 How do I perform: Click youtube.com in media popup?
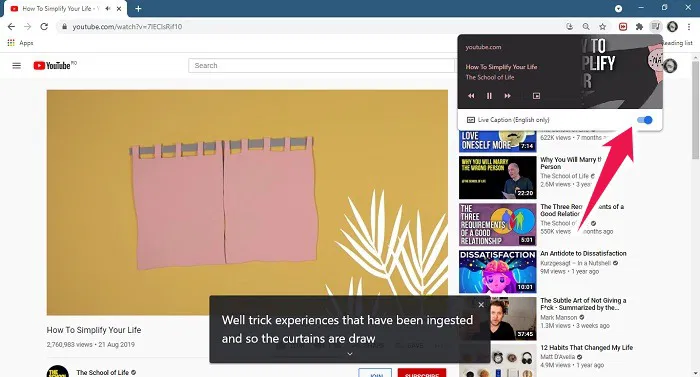(x=483, y=47)
